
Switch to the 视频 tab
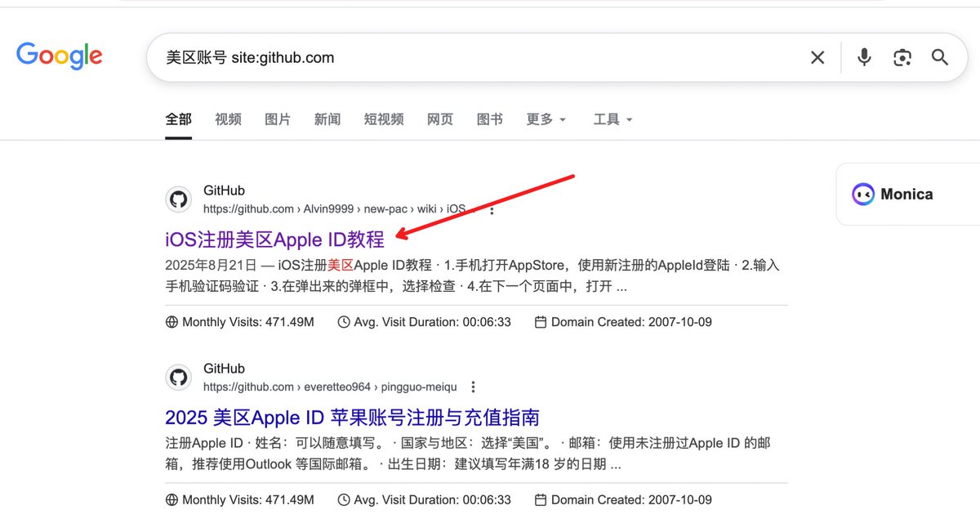click(x=228, y=119)
